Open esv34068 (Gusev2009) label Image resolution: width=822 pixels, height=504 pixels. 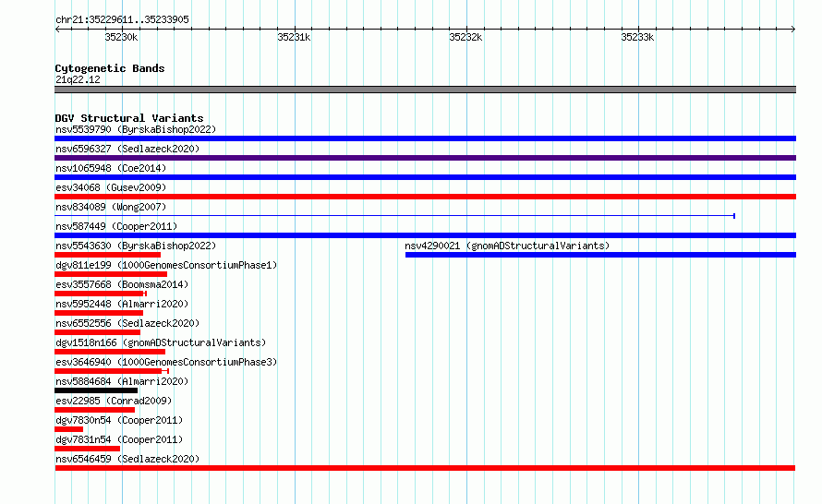(x=111, y=187)
